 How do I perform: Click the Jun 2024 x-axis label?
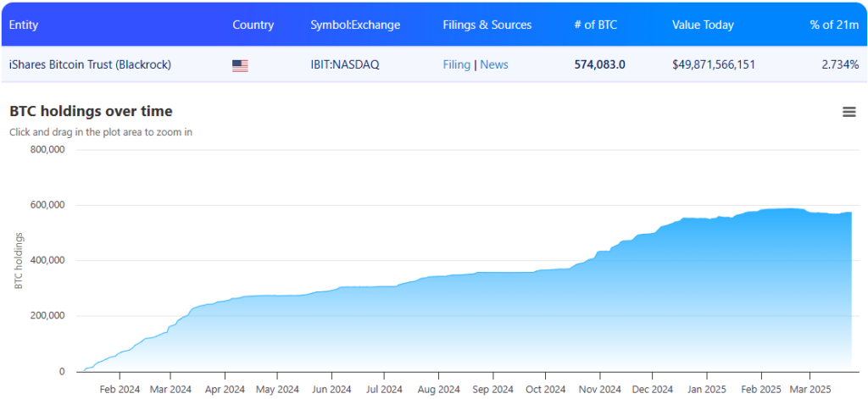[x=331, y=389]
